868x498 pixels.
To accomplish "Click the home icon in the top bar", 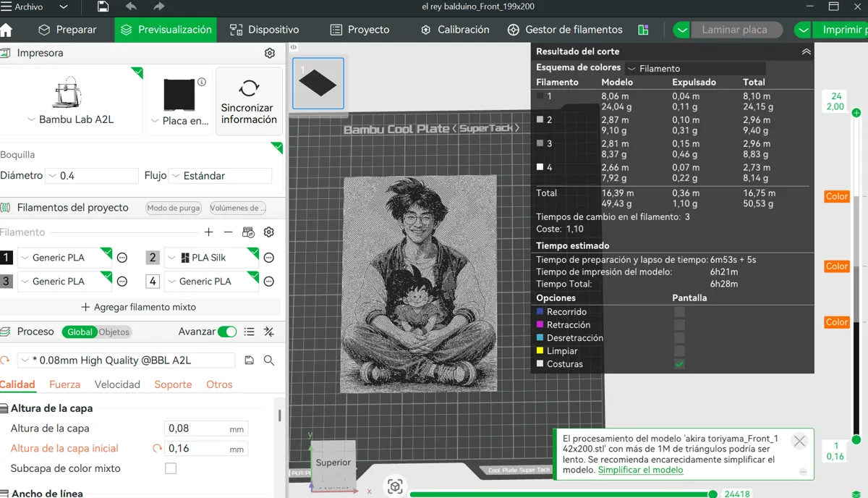I will [x=6, y=30].
